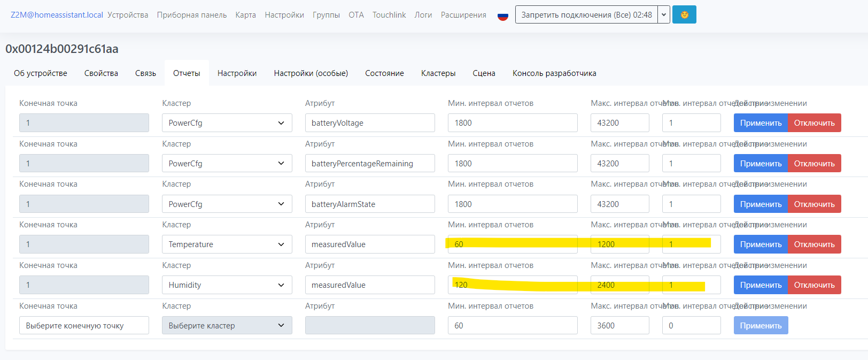Click max interval 1200 in Temperature row

pyautogui.click(x=620, y=244)
